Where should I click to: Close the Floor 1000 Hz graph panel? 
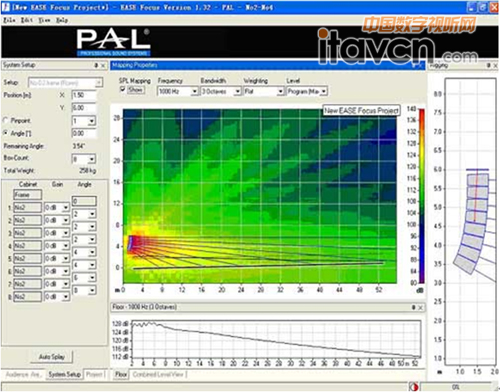click(420, 307)
